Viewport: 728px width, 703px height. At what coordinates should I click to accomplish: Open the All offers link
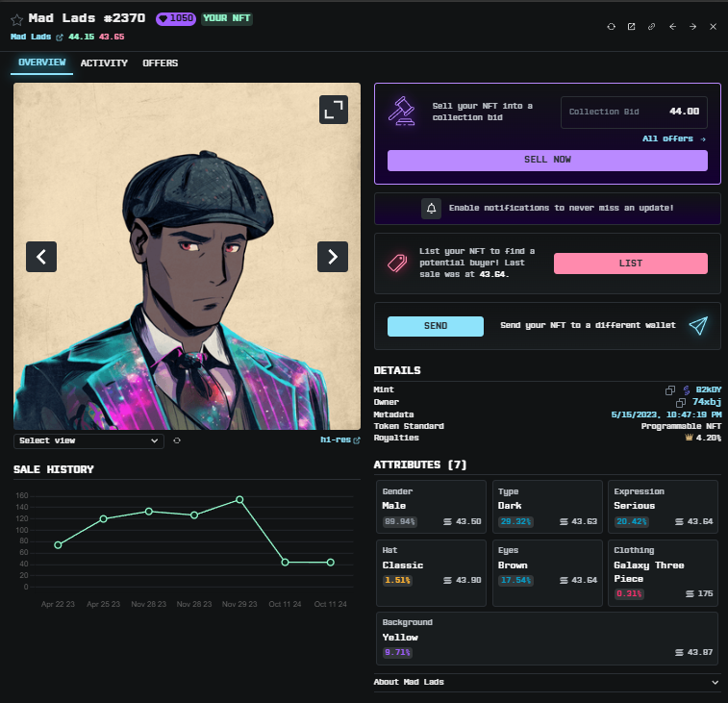click(x=674, y=138)
